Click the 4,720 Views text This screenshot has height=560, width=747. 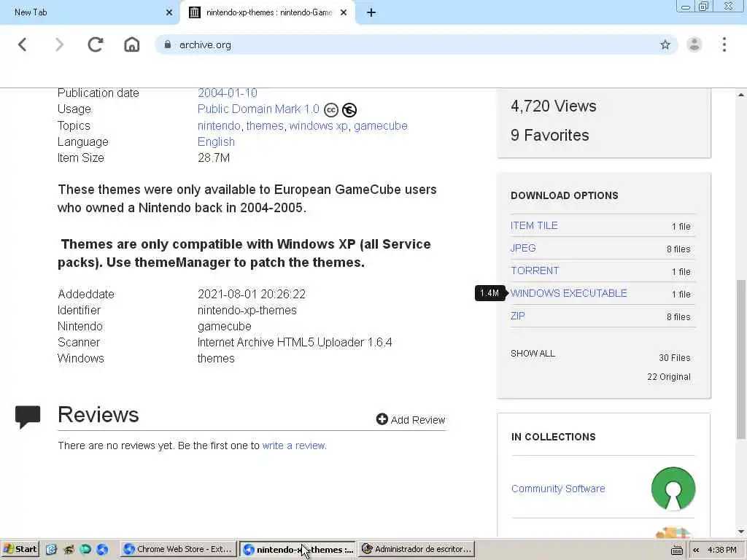pyautogui.click(x=553, y=106)
